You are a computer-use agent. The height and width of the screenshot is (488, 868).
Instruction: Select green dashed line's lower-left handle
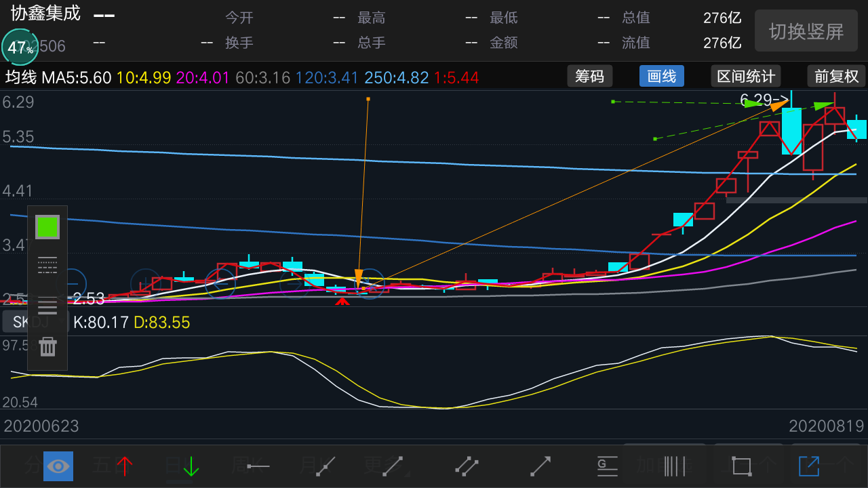[654, 139]
